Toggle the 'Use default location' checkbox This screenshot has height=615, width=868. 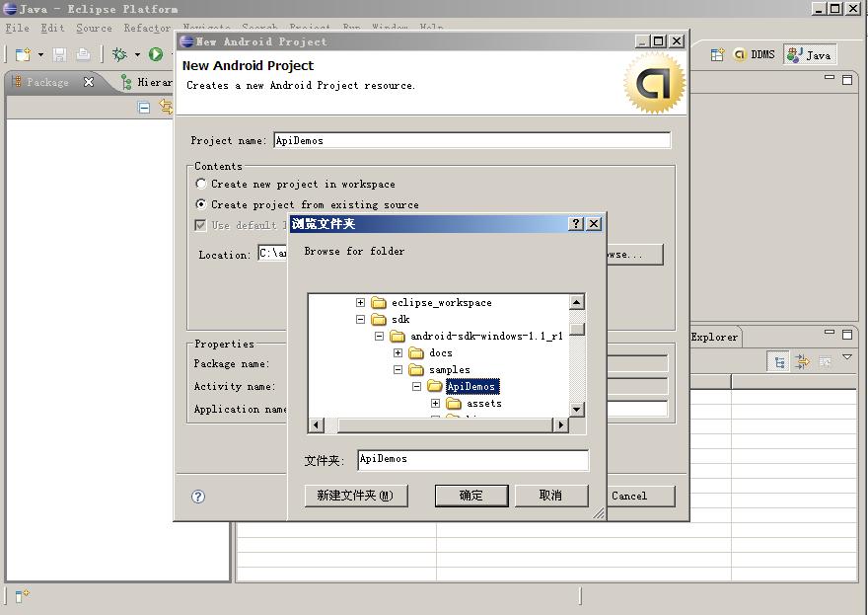pyautogui.click(x=200, y=225)
